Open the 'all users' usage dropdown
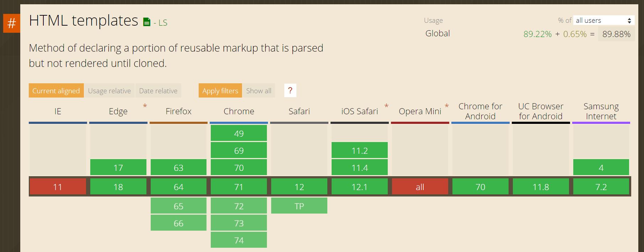Image resolution: width=644 pixels, height=252 pixels. pos(603,20)
